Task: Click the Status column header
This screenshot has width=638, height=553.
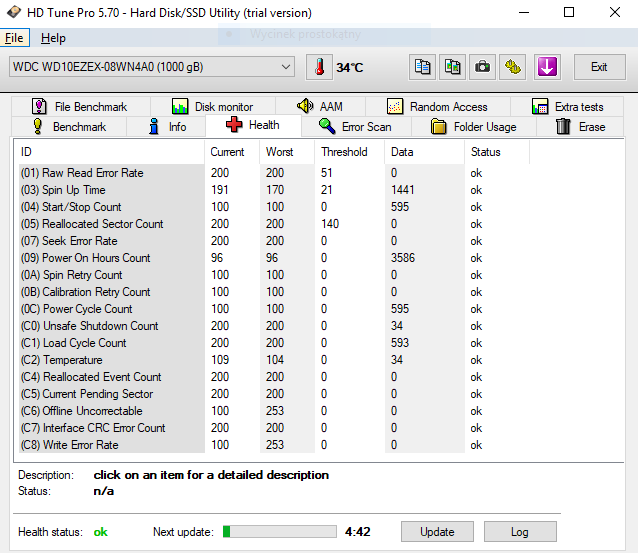Action: 497,152
